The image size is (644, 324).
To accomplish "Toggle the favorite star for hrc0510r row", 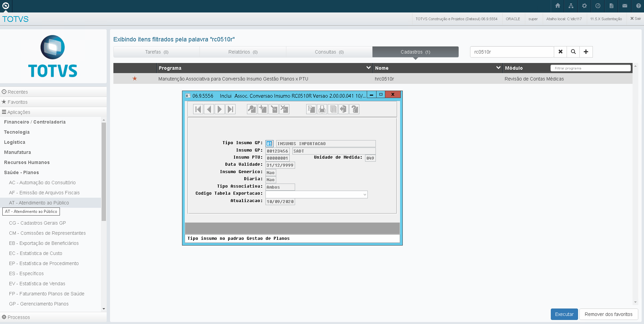I will (135, 78).
